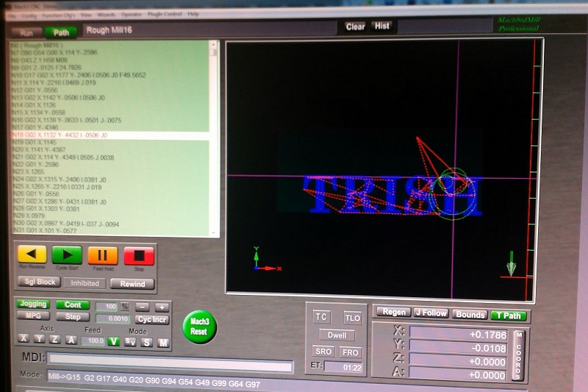Click the G-code list vertical scrollbar
The image size is (588, 392).
(214, 140)
